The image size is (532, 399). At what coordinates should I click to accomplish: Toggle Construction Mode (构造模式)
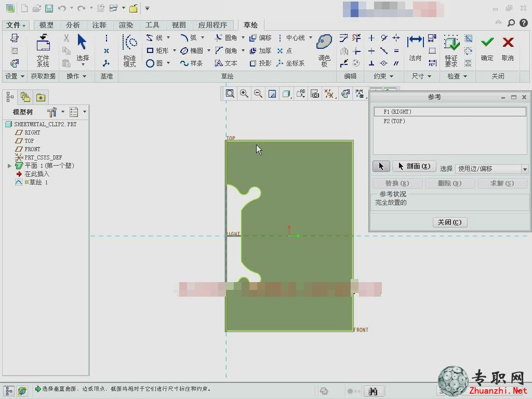(129, 50)
